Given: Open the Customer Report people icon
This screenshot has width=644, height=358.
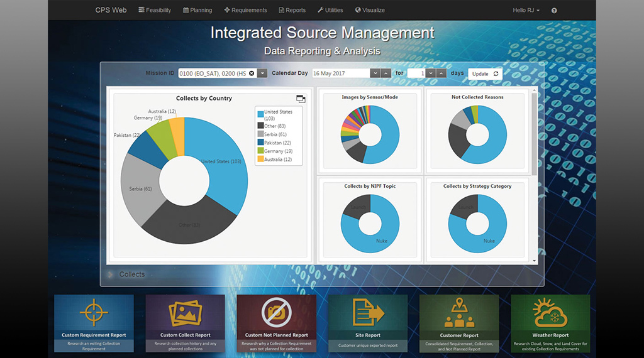Looking at the screenshot, I should (459, 313).
